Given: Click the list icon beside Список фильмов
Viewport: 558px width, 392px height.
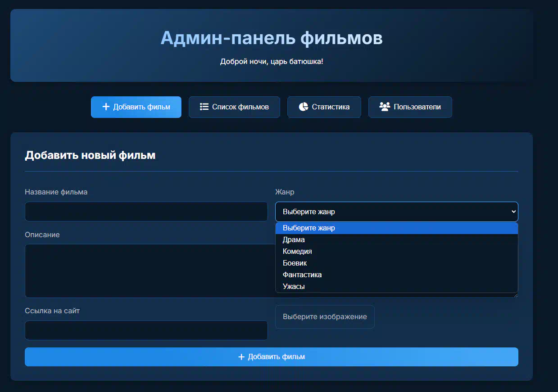Looking at the screenshot, I should [204, 107].
